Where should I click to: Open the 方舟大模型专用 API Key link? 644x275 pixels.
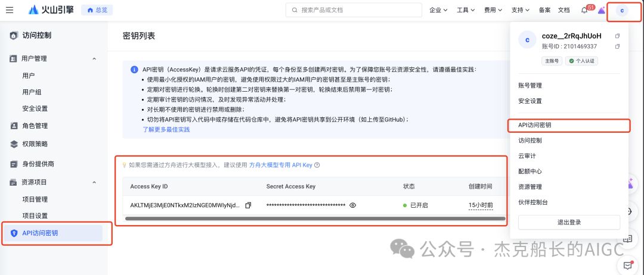[x=280, y=165]
